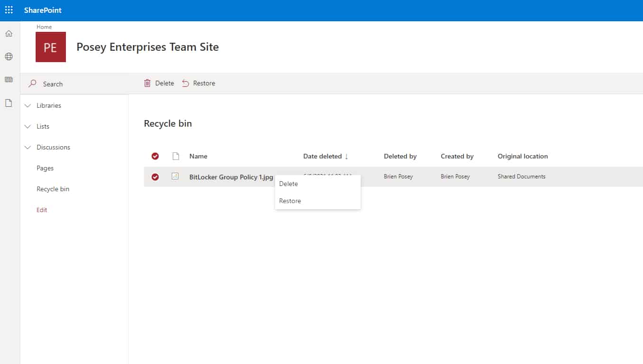
Task: Open Posey Enterprises Team Site title
Action: pyautogui.click(x=148, y=47)
